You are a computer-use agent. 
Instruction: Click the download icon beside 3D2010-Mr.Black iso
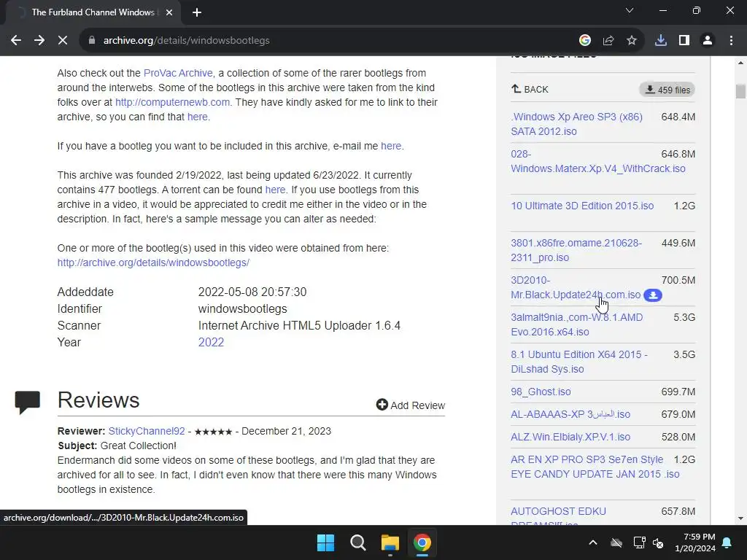[653, 295]
